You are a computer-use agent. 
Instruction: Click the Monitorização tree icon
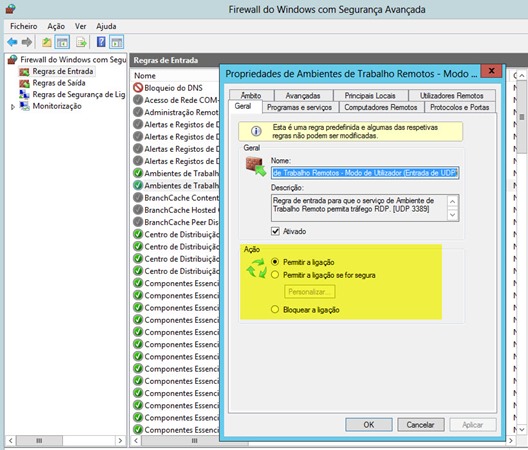coord(24,106)
